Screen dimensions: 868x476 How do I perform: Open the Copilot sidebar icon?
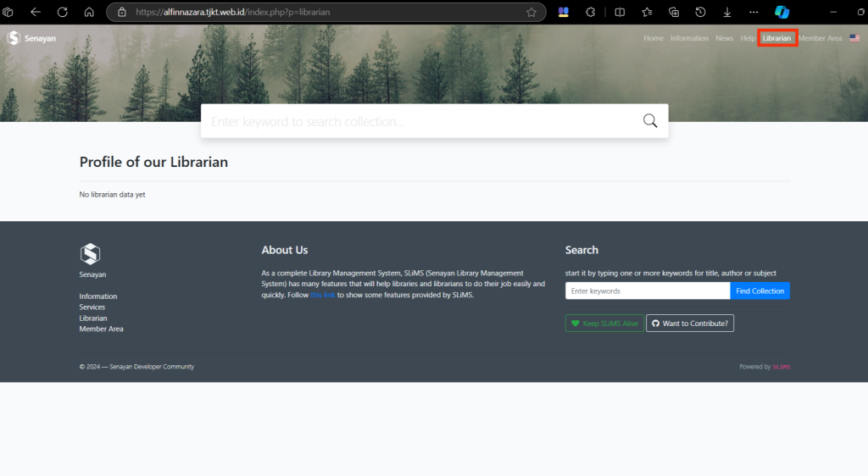coord(782,12)
